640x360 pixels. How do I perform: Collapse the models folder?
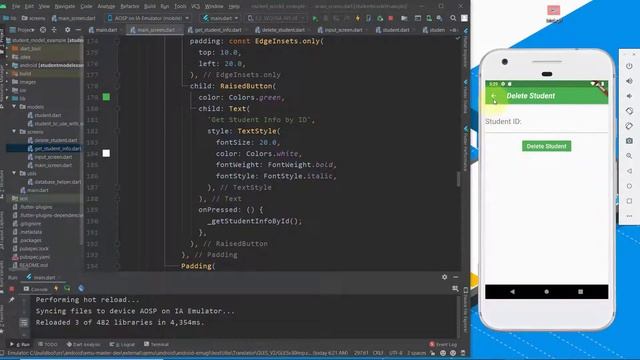click(14, 107)
